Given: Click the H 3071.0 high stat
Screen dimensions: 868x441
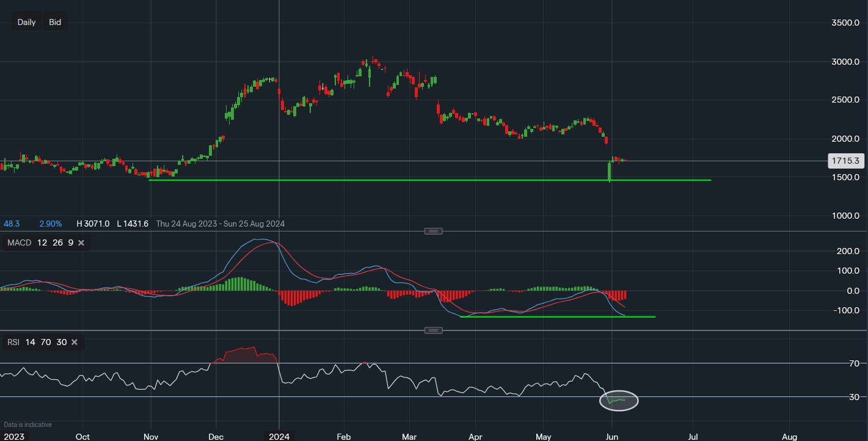Looking at the screenshot, I should [93, 224].
